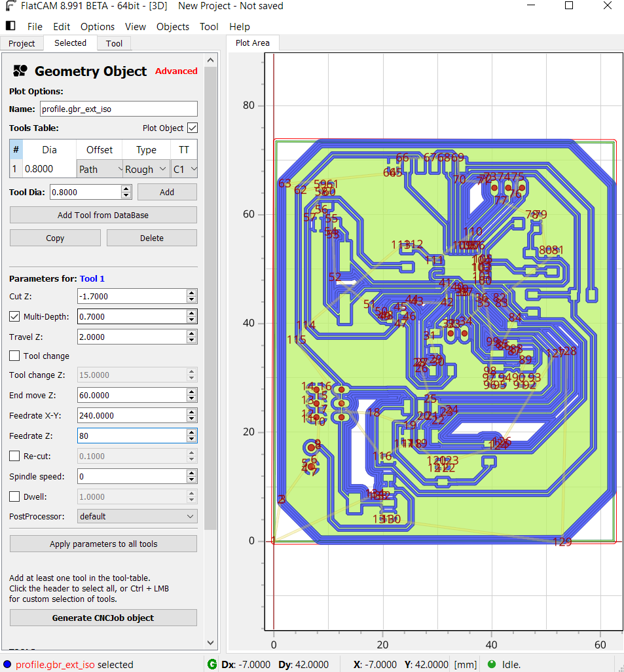Switch to the Tool tab
Viewport: 624px width, 672px height.
tap(114, 43)
